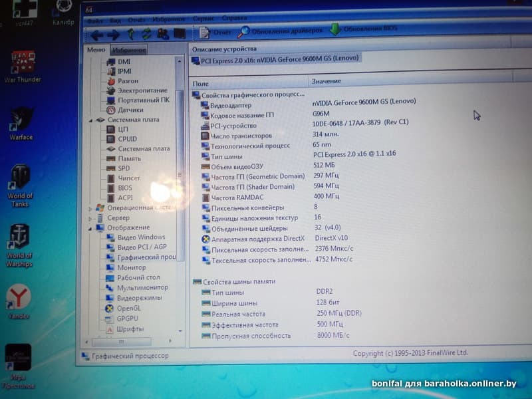Screen dimensions: 532x399
Task: Select Монитор tree item
Action: (126, 268)
